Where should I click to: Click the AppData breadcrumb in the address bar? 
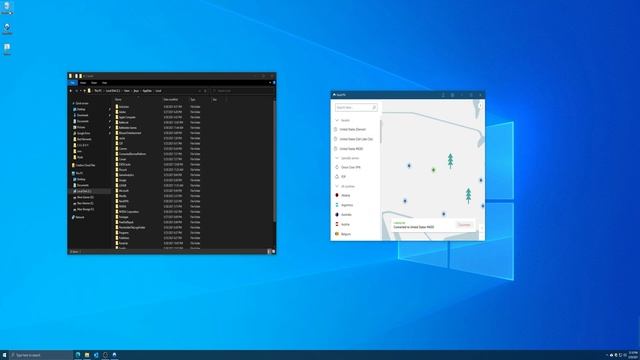[x=147, y=91]
